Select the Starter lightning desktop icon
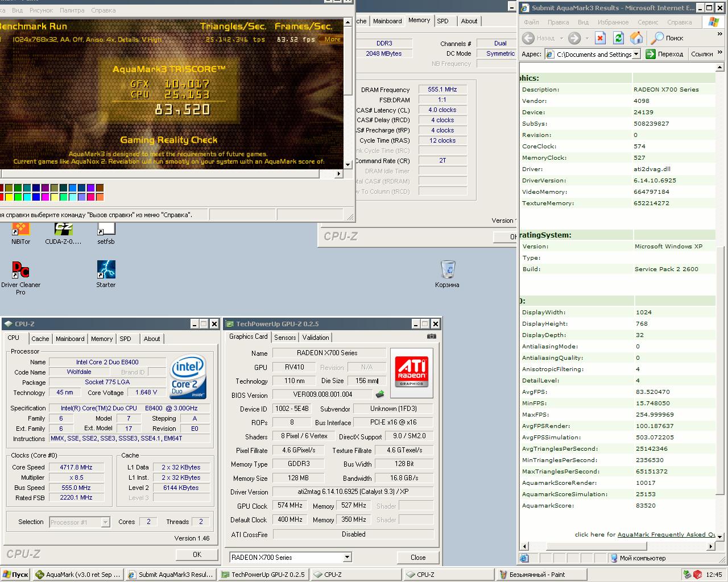The image size is (728, 582). click(106, 270)
